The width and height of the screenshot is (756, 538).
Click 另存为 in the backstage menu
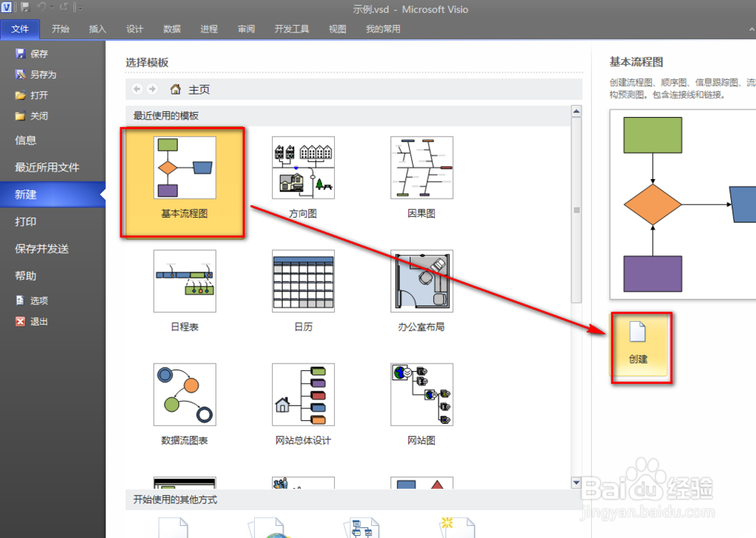[36, 74]
